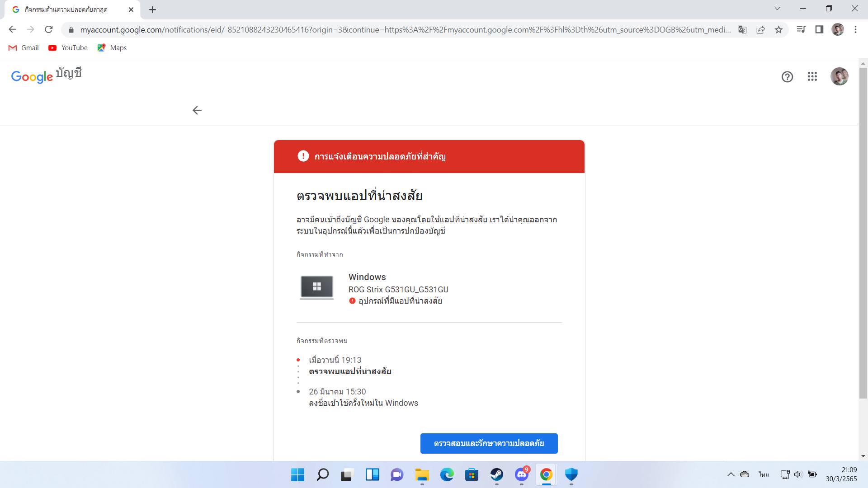Screen dimensions: 868x488
Task: Open the Google apps grid icon
Action: pyautogui.click(x=812, y=77)
